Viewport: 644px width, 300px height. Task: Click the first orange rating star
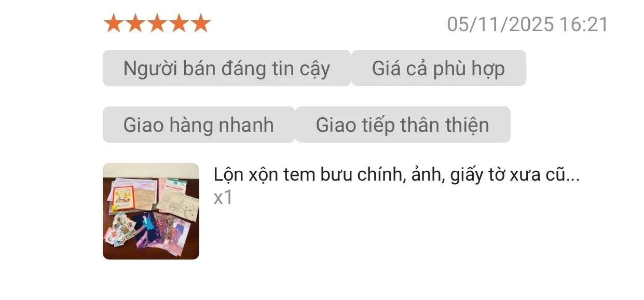click(113, 24)
